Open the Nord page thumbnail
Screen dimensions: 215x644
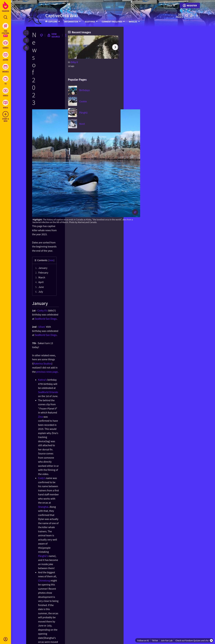click(73, 124)
